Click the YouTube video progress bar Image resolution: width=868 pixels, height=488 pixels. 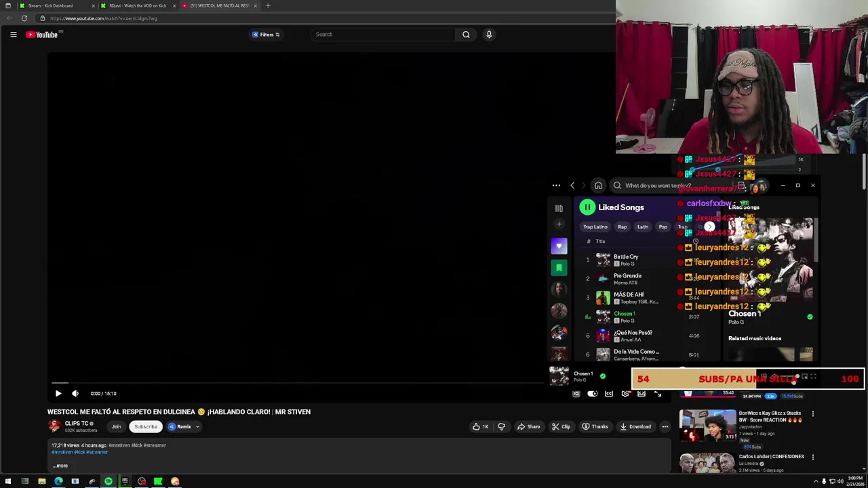pos(298,383)
